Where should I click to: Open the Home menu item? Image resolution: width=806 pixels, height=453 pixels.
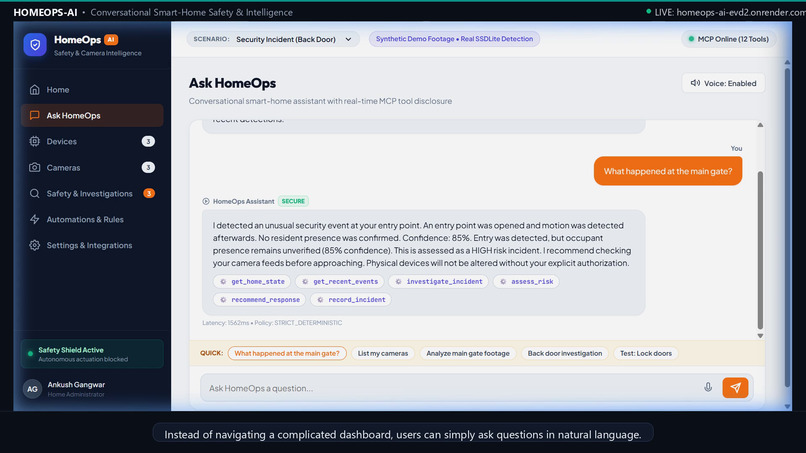[x=93, y=89]
